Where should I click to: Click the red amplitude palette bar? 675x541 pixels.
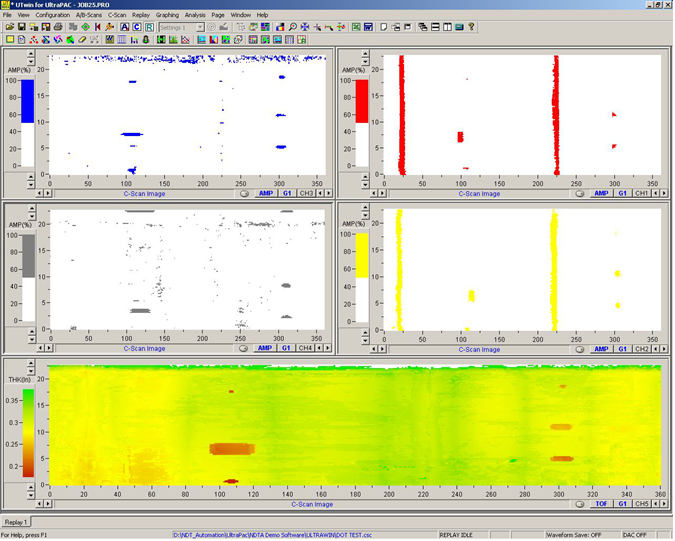[x=362, y=123]
